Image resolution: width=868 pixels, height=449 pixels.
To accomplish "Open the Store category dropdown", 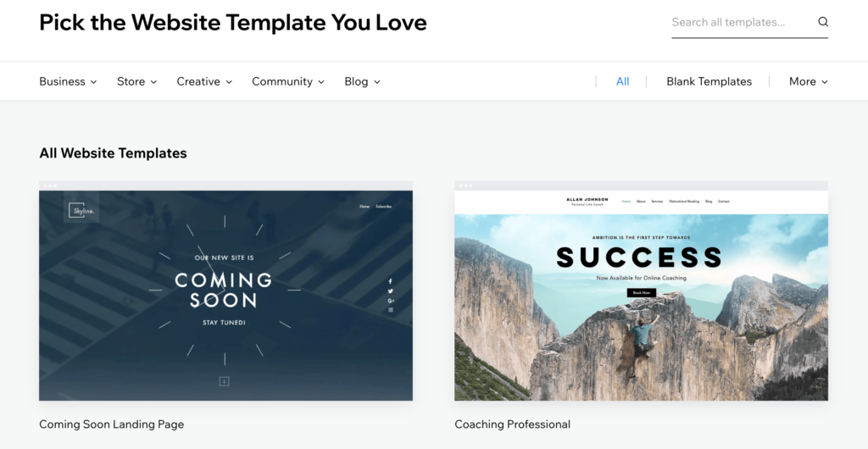I will click(136, 81).
